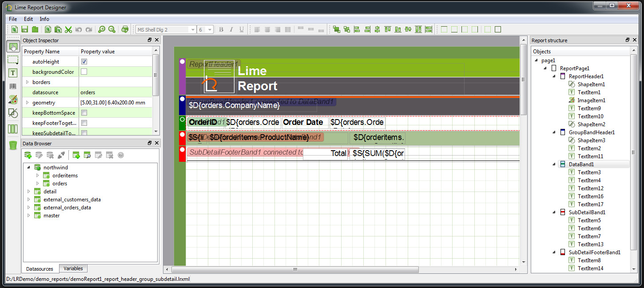The width and height of the screenshot is (644, 288).
Task: Select SubDetailBand1 in the Objects tree
Action: coord(587,212)
